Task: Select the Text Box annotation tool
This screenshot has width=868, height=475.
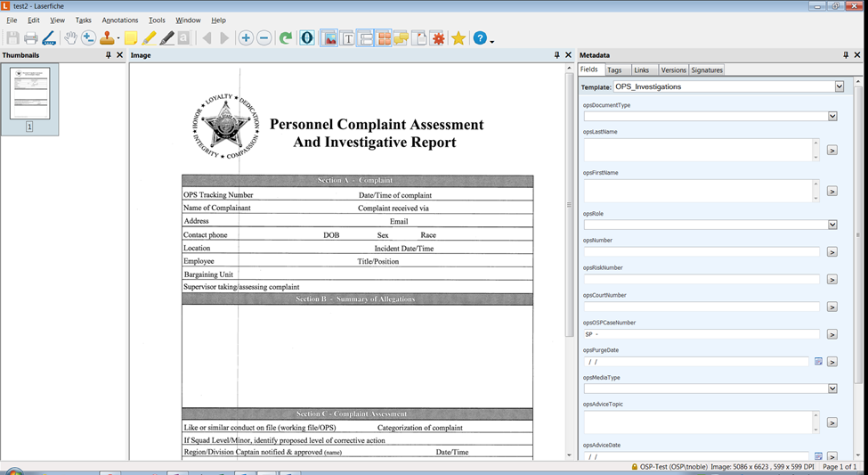Action: tap(183, 38)
